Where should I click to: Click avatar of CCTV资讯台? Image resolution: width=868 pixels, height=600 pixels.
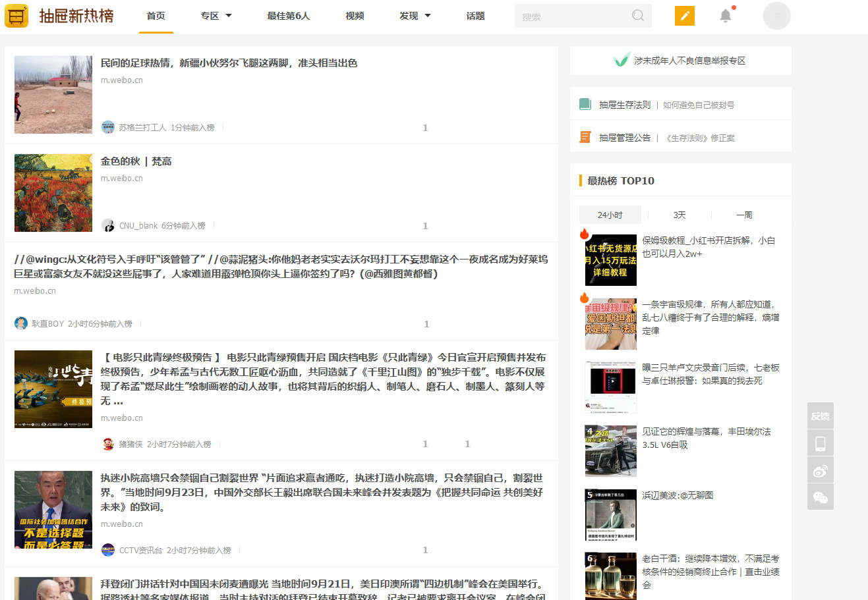tap(108, 550)
